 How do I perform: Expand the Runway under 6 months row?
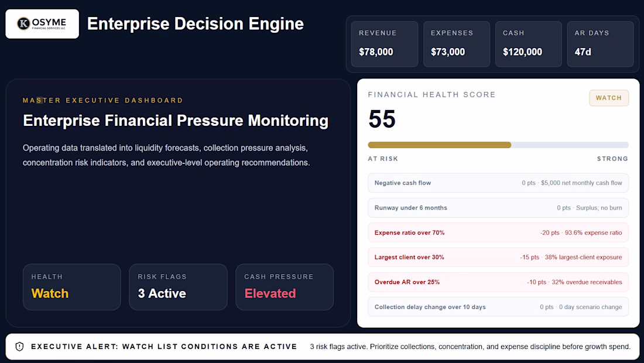pos(498,208)
